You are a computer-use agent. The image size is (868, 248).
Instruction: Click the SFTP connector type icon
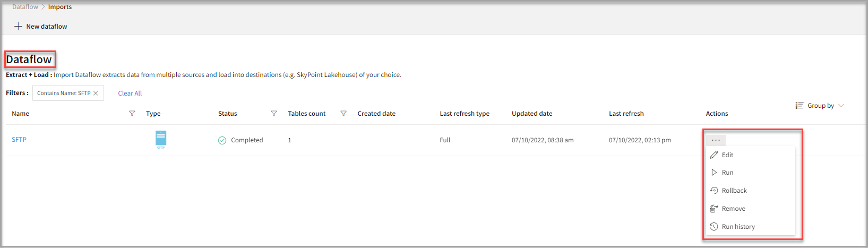pos(161,139)
